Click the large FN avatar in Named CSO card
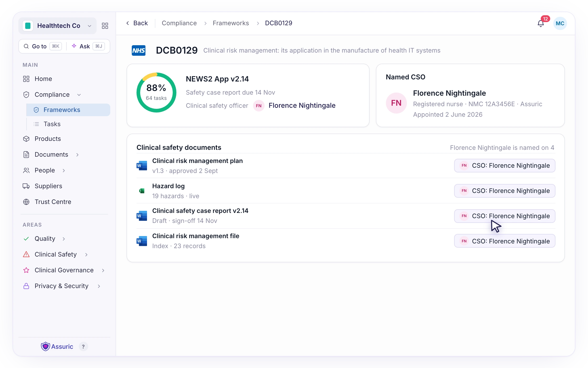 pyautogui.click(x=396, y=103)
